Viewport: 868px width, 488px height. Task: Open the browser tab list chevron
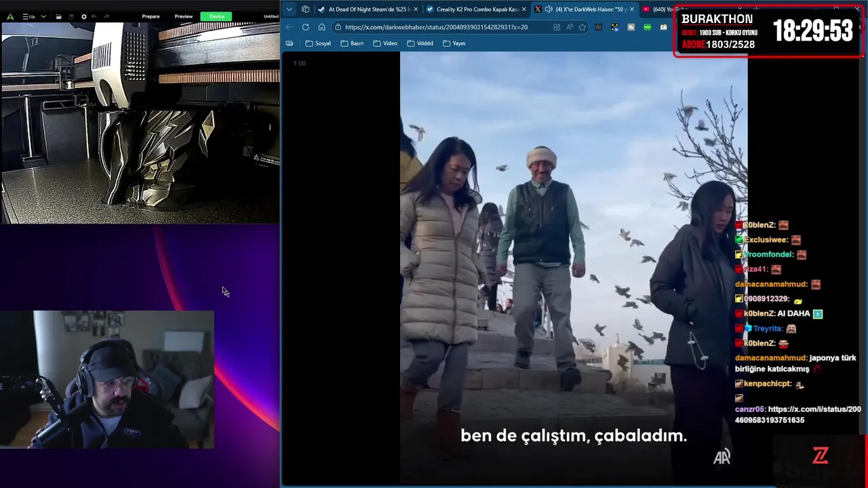tap(290, 9)
